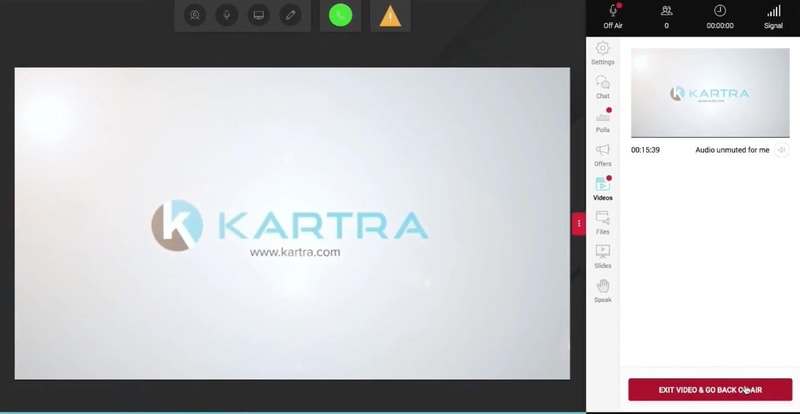Screen dimensions: 800x414
Task: Collapse sidebar using the red dotted handle
Action: click(579, 224)
